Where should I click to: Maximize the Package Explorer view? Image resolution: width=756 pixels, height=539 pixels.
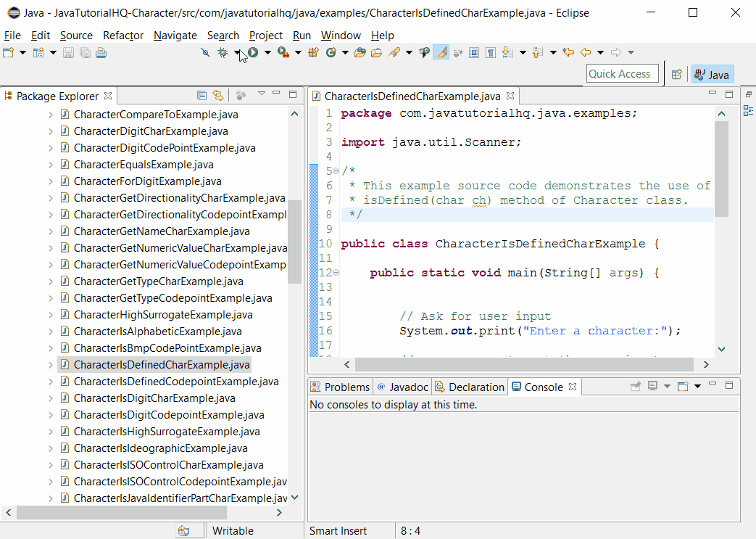click(293, 94)
